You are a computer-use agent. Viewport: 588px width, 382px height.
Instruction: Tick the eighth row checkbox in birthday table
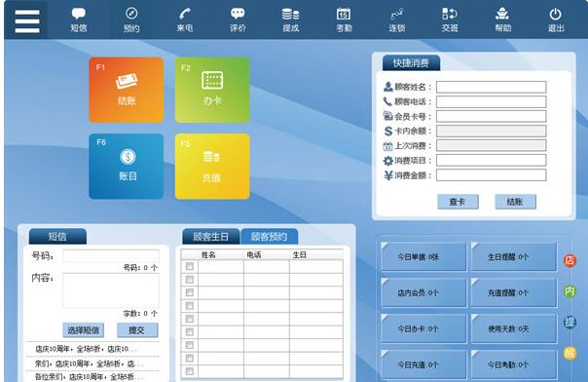coord(190,358)
